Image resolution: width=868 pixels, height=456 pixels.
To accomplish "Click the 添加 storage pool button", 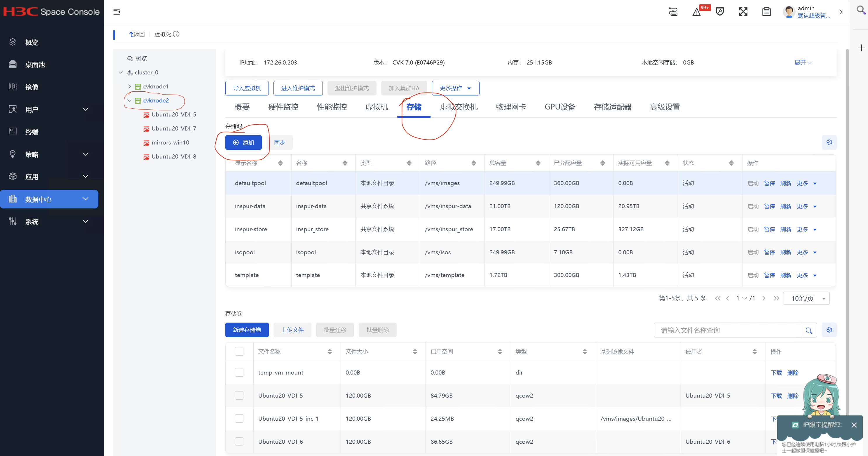I will [x=243, y=142].
